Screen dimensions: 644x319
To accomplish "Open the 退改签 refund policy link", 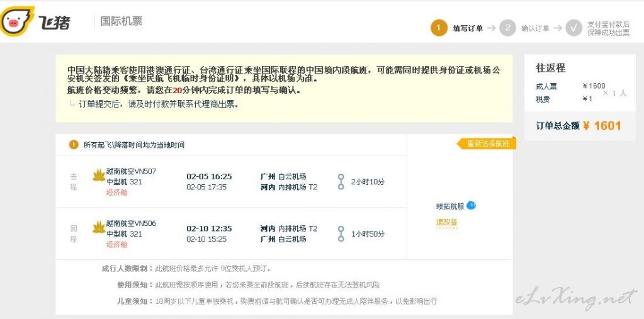I will (447, 222).
